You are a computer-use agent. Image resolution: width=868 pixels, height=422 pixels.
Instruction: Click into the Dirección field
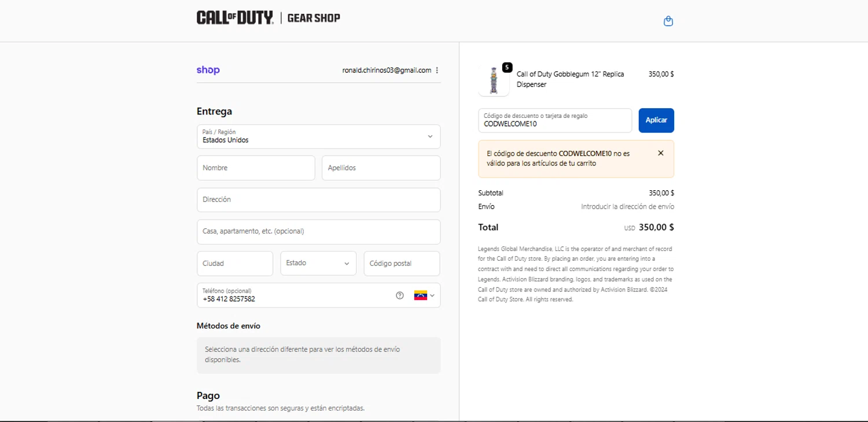tap(318, 199)
